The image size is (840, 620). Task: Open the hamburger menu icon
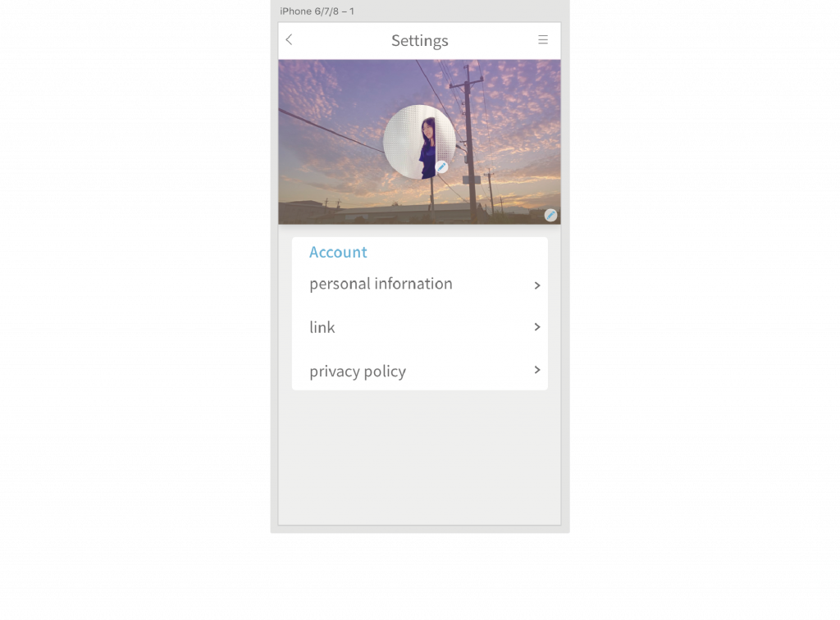tap(543, 39)
